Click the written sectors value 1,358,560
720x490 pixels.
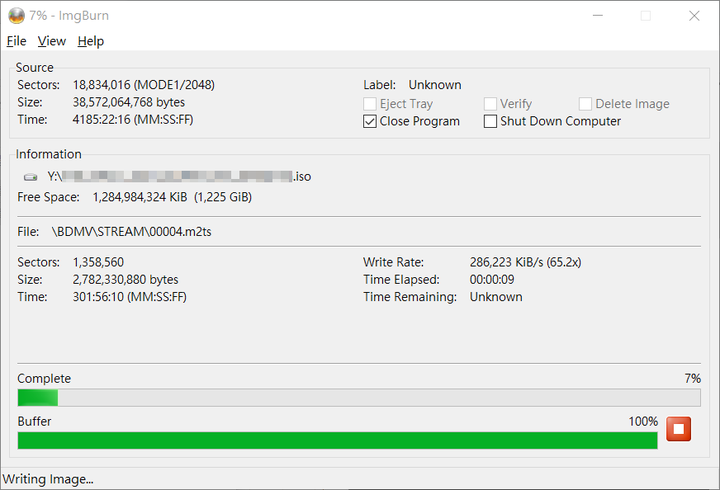click(x=98, y=262)
